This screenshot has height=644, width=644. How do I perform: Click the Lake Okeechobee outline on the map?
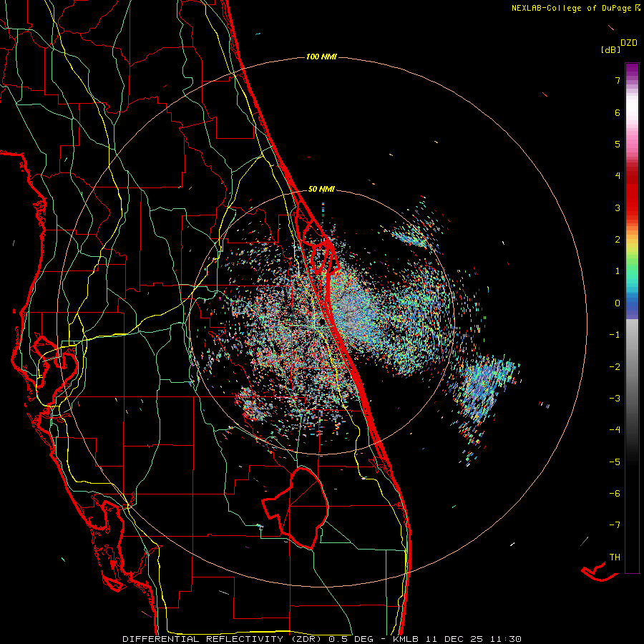(296, 507)
